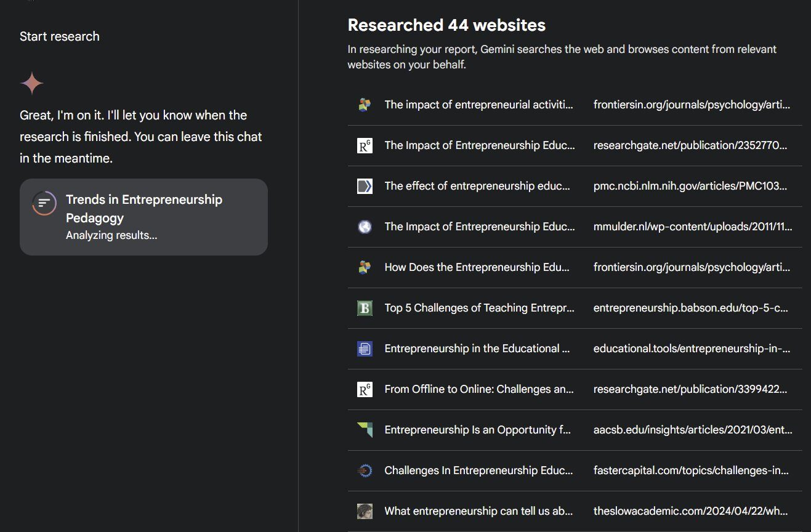Open the frontiersin.org psychology journal link
Viewport: 811px width, 532px height.
[690, 105]
